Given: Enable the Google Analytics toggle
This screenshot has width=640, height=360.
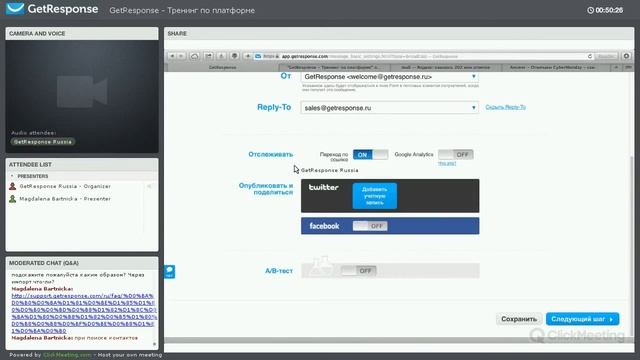Looking at the screenshot, I should [x=456, y=155].
